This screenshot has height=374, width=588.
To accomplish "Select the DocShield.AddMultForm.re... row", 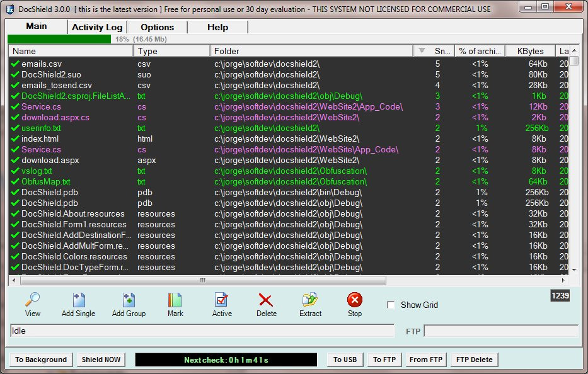I will click(289, 246).
